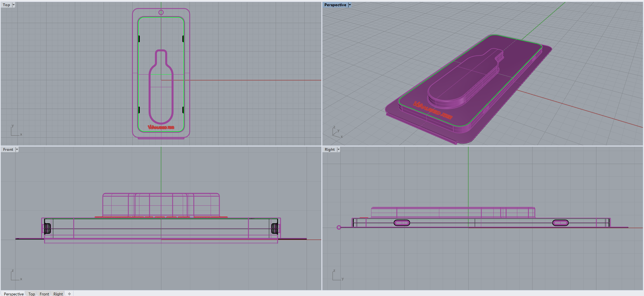Select the small hanging-hole circle in Top view

point(161,12)
